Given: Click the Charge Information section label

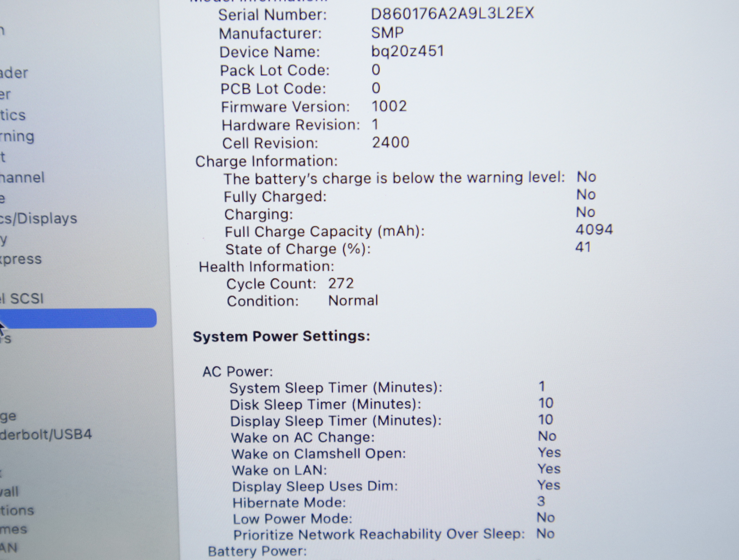Looking at the screenshot, I should tap(266, 161).
